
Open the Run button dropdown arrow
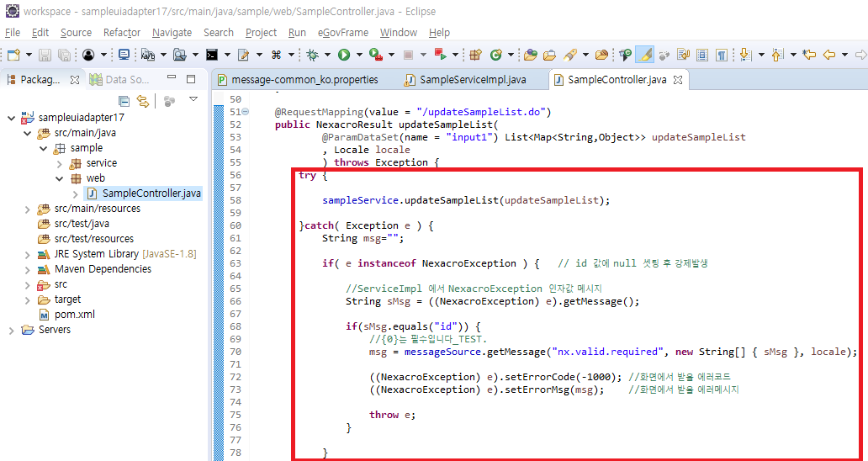point(358,55)
